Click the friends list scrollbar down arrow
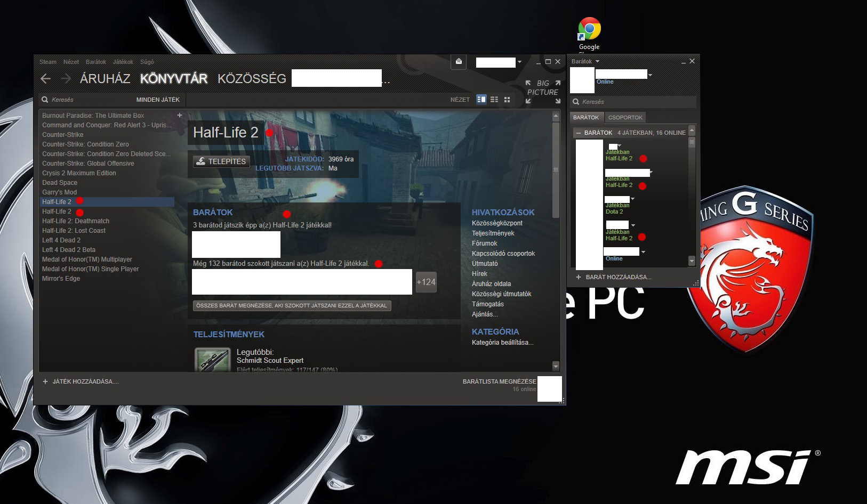 (x=692, y=261)
